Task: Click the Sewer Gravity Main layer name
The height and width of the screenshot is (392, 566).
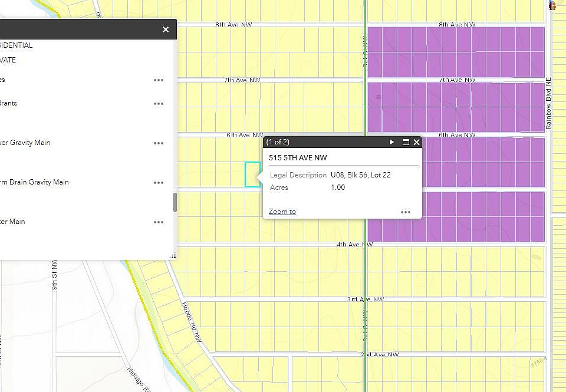Action: click(x=25, y=143)
